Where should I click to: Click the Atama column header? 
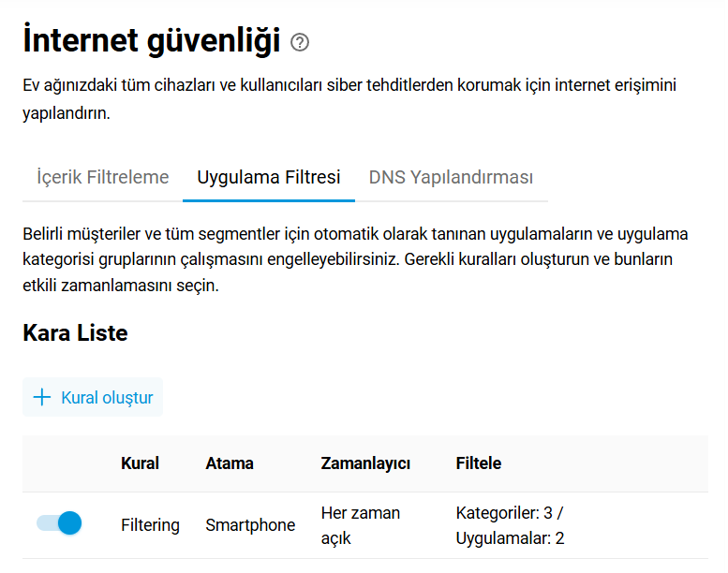pos(230,463)
